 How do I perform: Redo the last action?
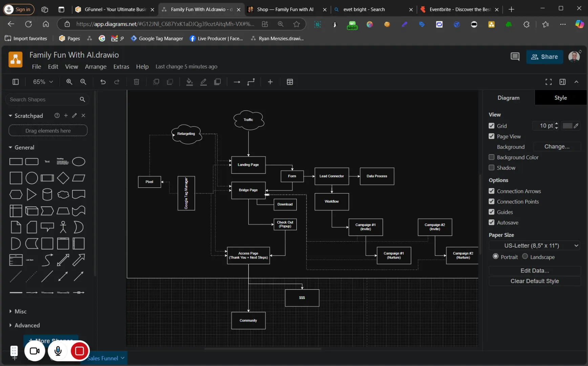click(x=117, y=82)
